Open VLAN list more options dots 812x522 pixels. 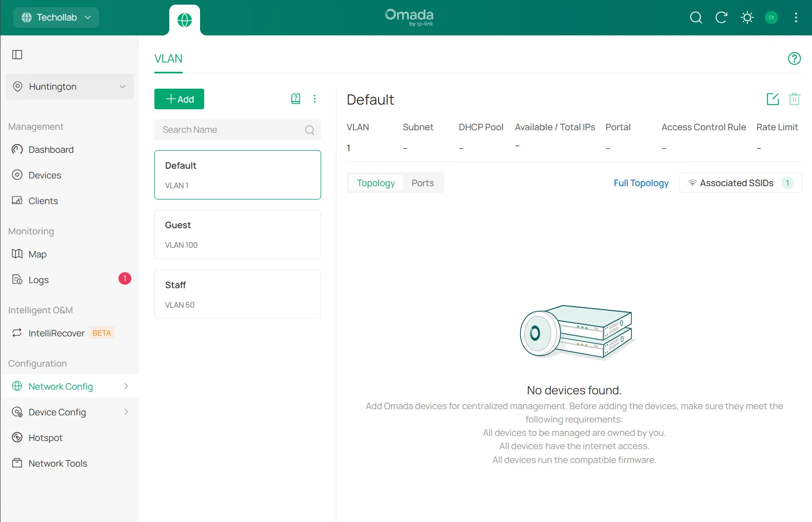point(315,99)
